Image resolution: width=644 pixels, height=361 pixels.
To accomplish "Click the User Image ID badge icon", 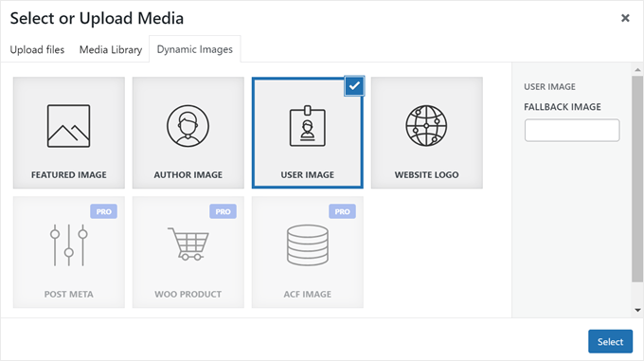I will tap(307, 126).
